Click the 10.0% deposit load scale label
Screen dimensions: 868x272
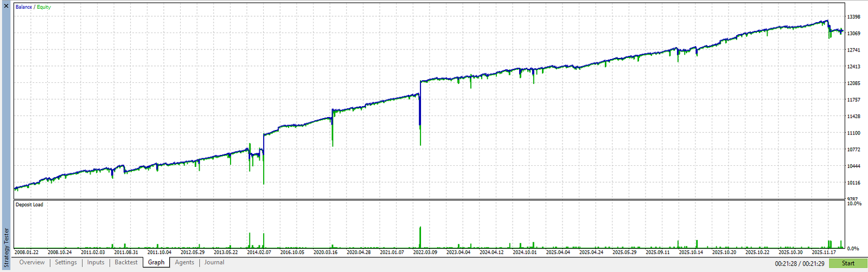tap(854, 204)
